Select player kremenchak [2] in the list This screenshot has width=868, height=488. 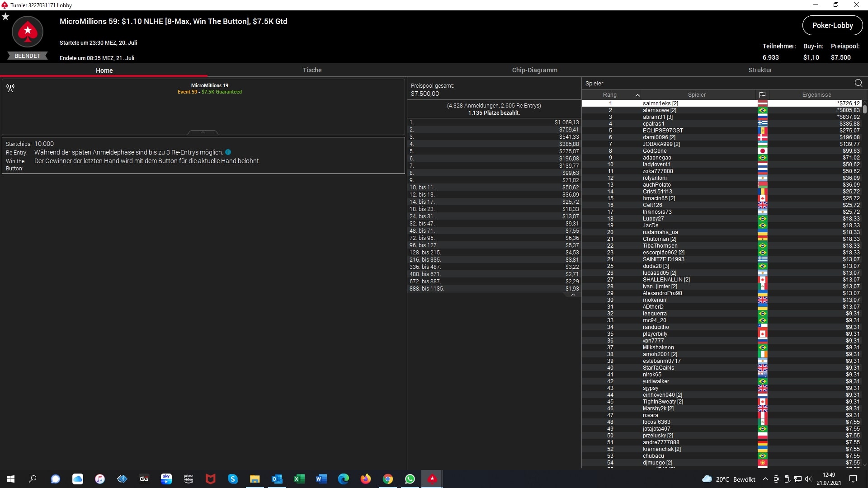tap(722, 449)
